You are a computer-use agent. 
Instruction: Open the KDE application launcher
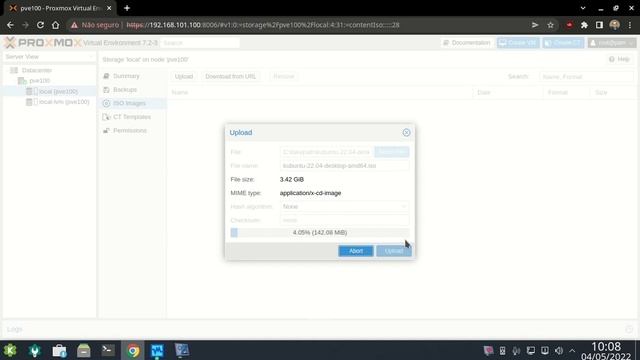[10, 351]
